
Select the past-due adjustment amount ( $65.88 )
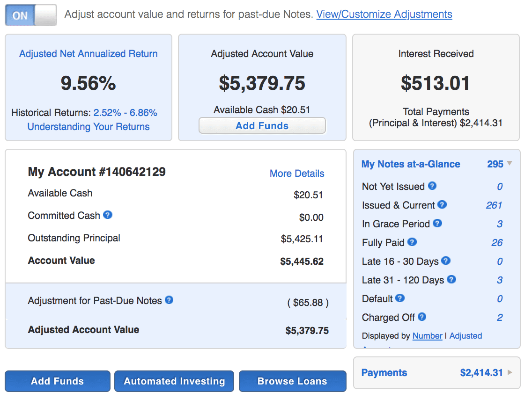pos(308,302)
